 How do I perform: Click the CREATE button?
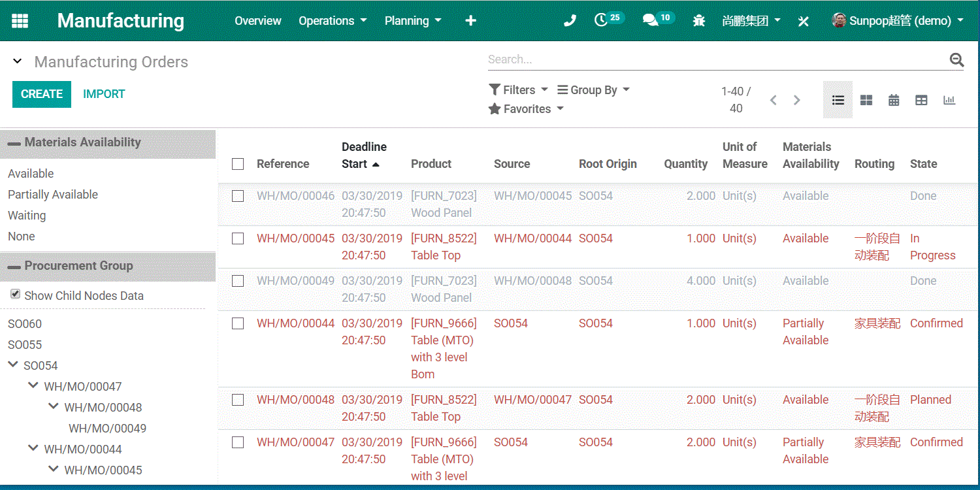click(x=42, y=94)
